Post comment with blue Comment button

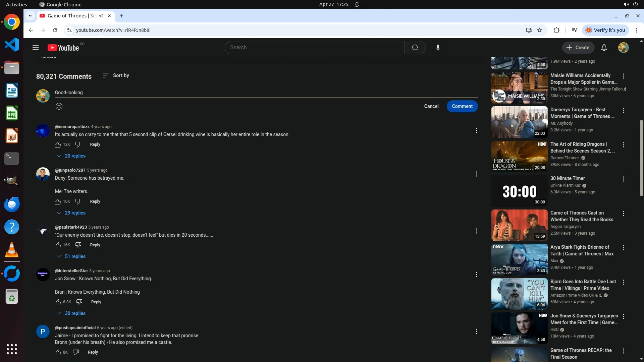(462, 106)
